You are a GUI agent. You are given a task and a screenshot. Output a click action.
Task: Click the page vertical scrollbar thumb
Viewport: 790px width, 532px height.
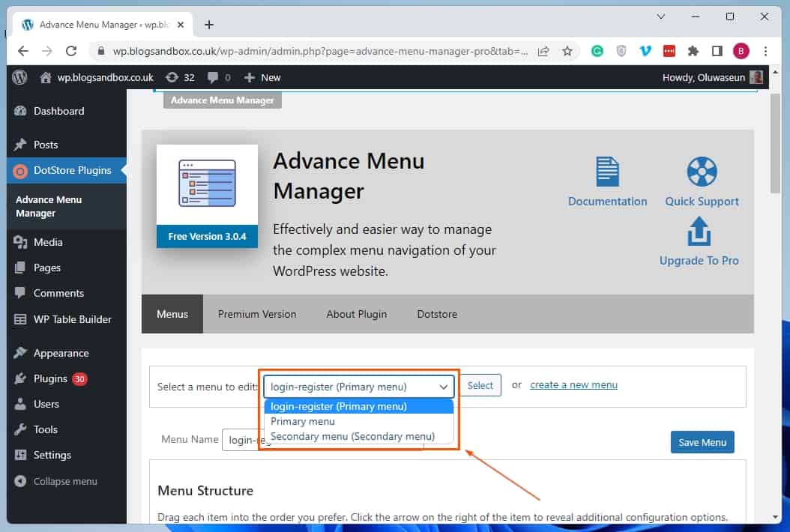(x=775, y=142)
